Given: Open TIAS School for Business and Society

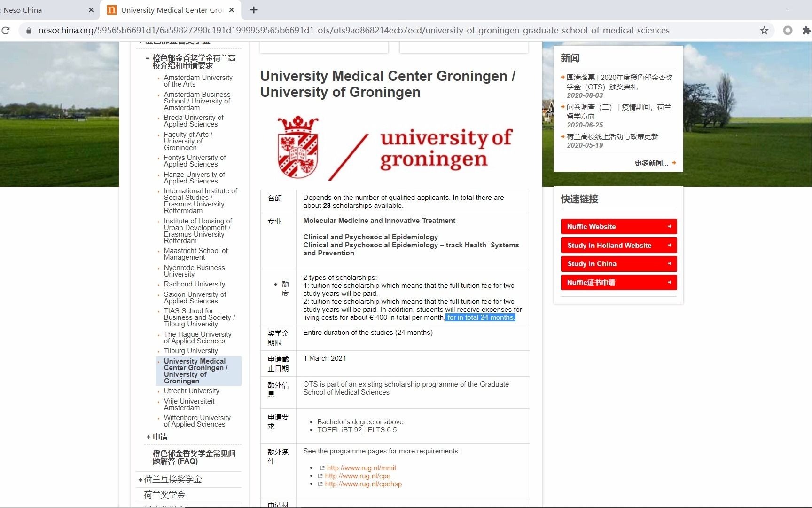Looking at the screenshot, I should click(x=199, y=317).
